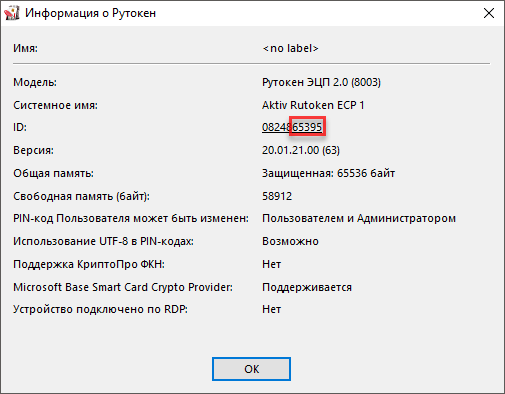505x394 pixels.
Task: Click the version value "20.01.21.00 (63)"
Action: 301,150
